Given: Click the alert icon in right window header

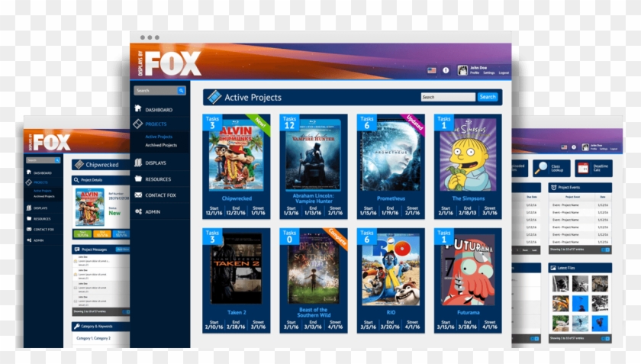Looking at the screenshot, I should pyautogui.click(x=574, y=147).
